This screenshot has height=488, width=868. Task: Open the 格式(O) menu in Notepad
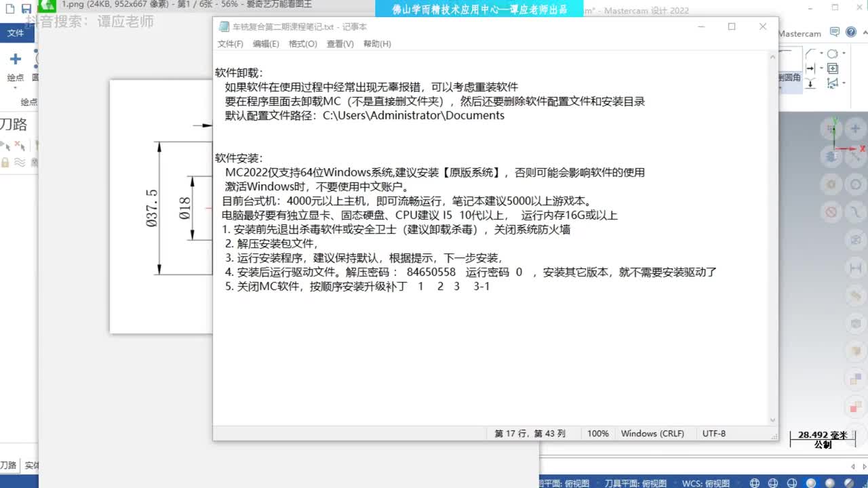(302, 44)
